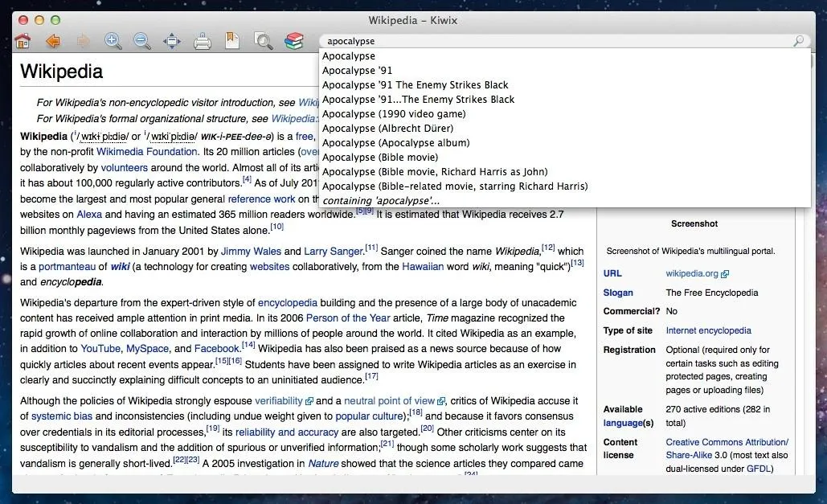Click the 'URL' label link in infobox
Screen dimensions: 827x504
pos(612,274)
